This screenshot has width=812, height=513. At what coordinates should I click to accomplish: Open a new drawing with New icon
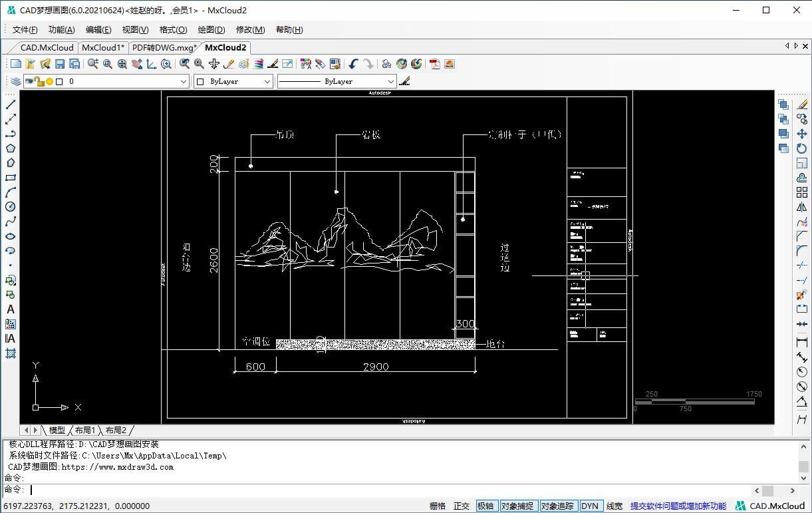pyautogui.click(x=14, y=64)
